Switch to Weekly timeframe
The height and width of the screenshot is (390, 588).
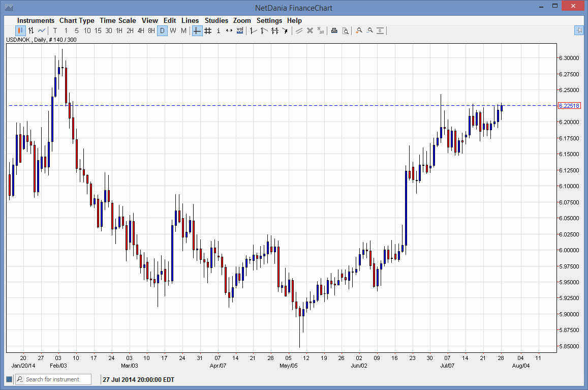point(173,31)
